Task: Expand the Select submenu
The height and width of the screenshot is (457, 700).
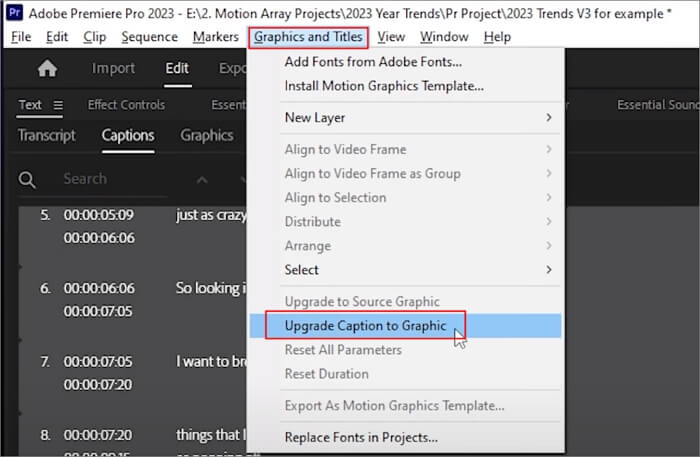Action: [x=548, y=270]
